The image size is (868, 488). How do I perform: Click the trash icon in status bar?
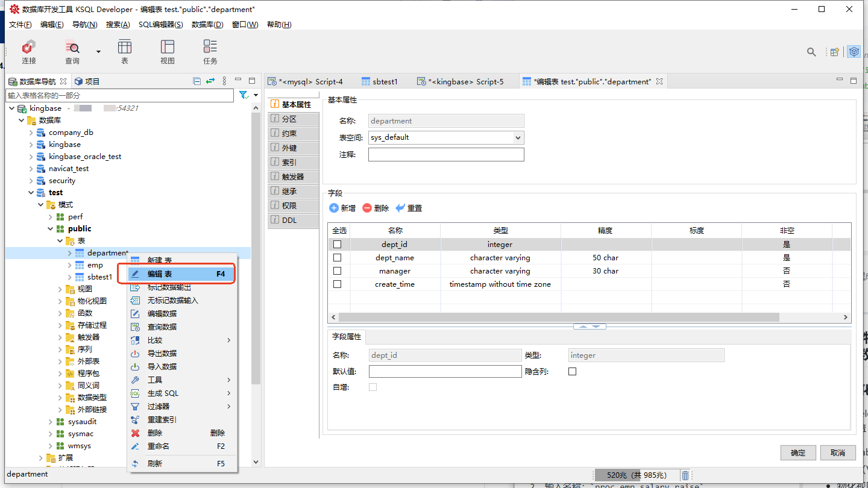click(x=685, y=475)
